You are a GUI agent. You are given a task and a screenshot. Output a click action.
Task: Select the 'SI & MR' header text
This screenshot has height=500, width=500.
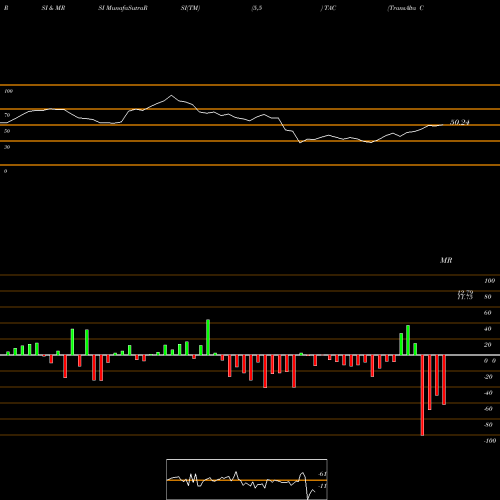click(x=53, y=8)
